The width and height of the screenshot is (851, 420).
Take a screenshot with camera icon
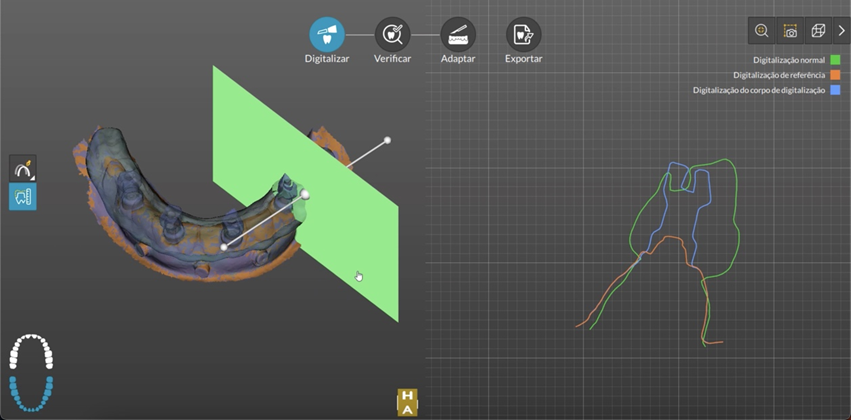pyautogui.click(x=790, y=31)
